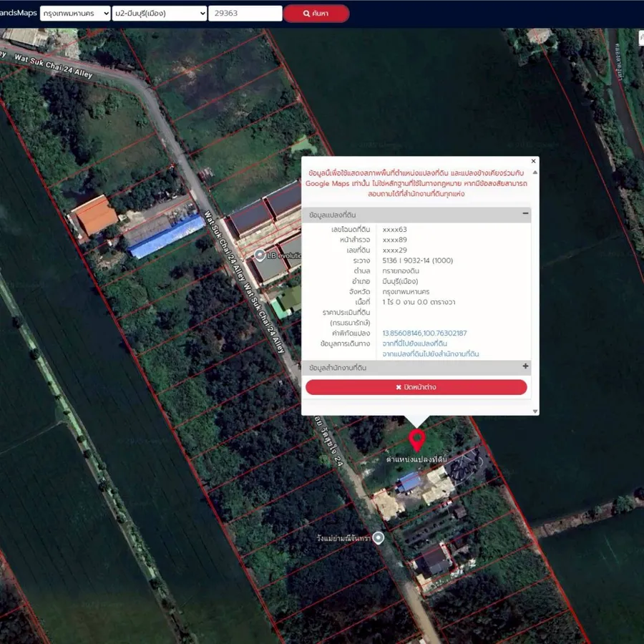Click the parcel number input field
The height and width of the screenshot is (644, 644).
[245, 14]
